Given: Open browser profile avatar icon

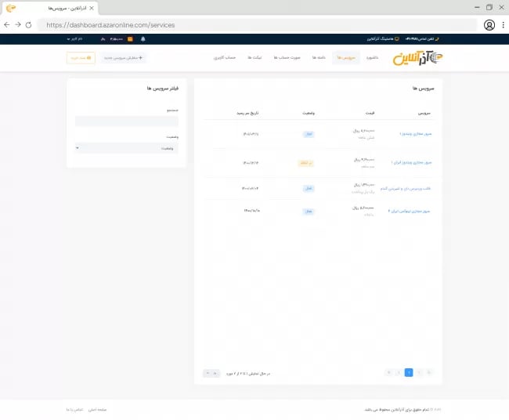Looking at the screenshot, I should 489,25.
